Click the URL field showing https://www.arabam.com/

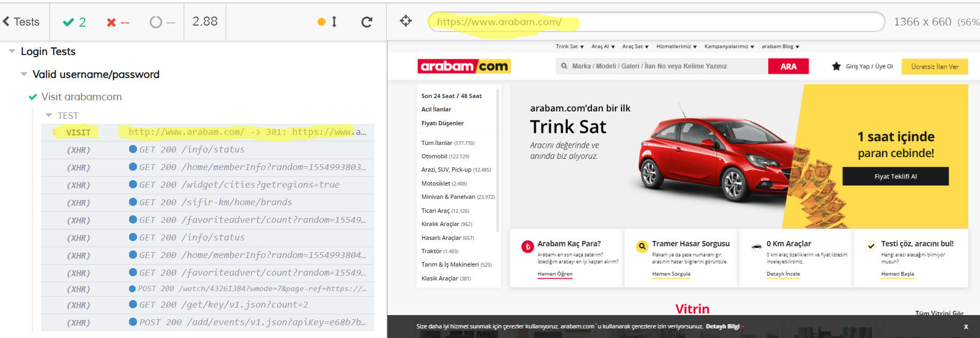pyautogui.click(x=656, y=22)
